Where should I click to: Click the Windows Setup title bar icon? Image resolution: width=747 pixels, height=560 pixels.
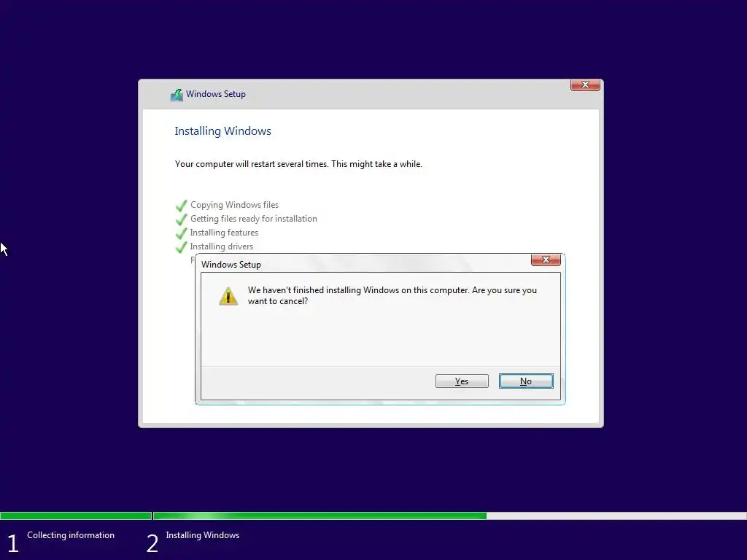click(177, 95)
